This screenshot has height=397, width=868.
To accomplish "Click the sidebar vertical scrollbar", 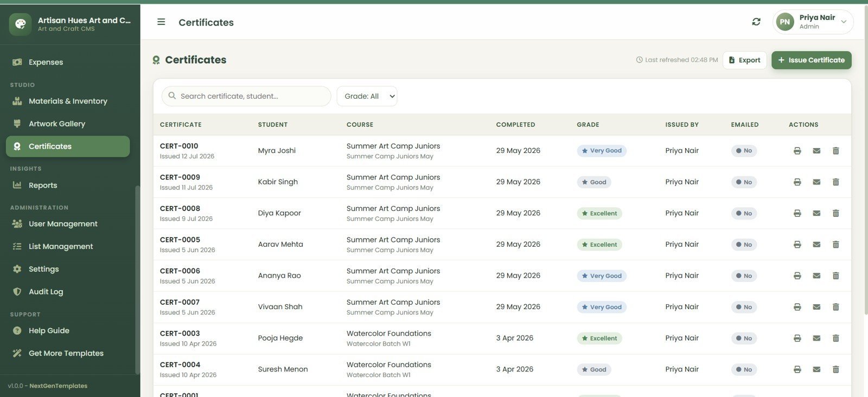I will pyautogui.click(x=137, y=279).
